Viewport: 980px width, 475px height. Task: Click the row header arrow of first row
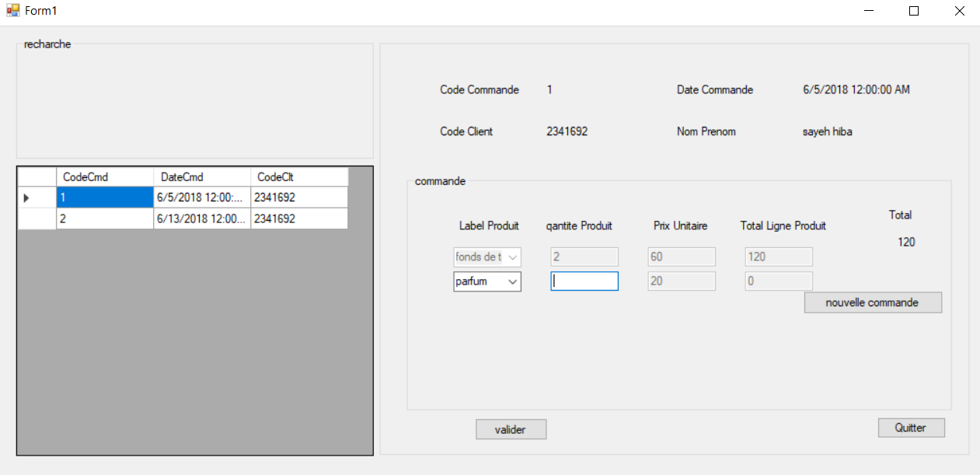click(37, 197)
